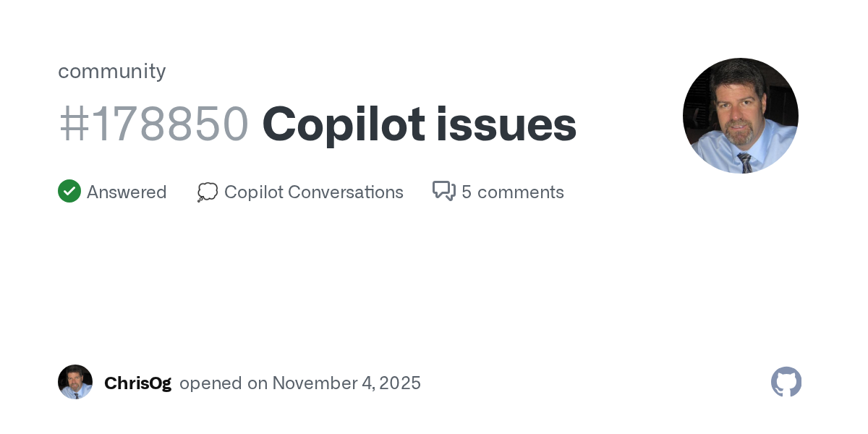
Task: Visit the ChrisOg username link
Action: (x=137, y=383)
